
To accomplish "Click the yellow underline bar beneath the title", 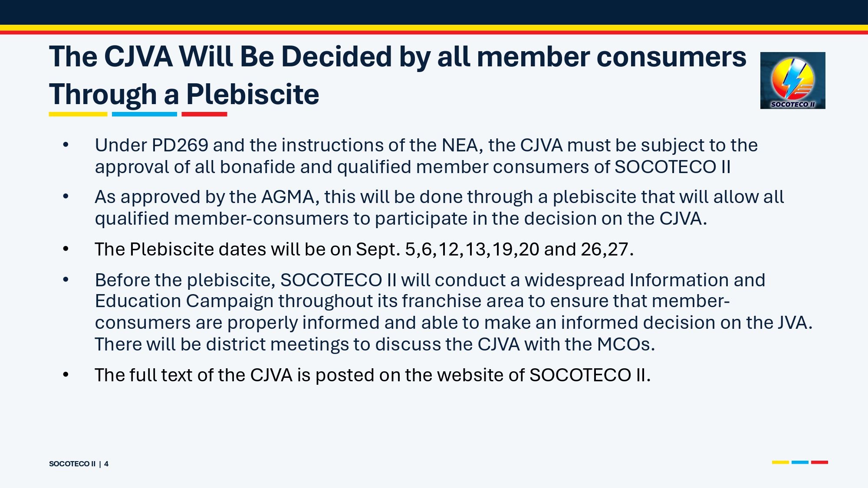I will [x=78, y=114].
